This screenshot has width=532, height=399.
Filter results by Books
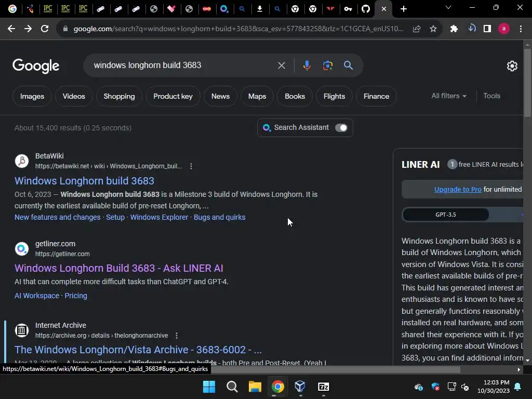(x=295, y=96)
